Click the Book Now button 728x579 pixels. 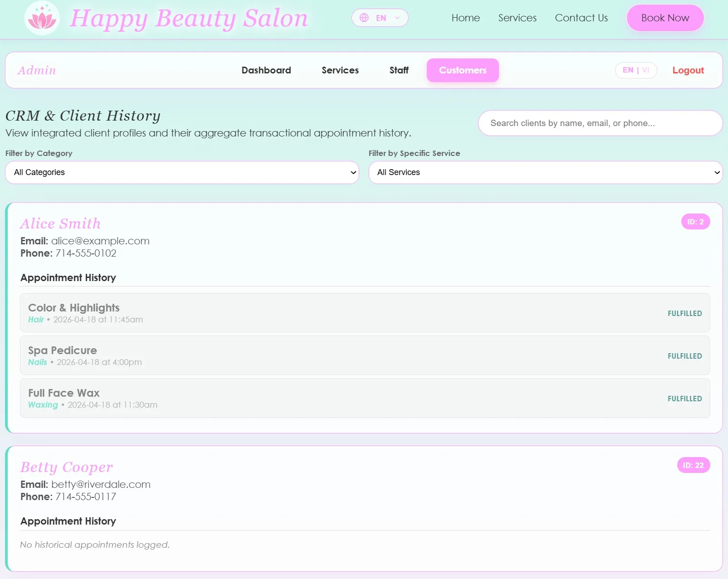coord(665,18)
